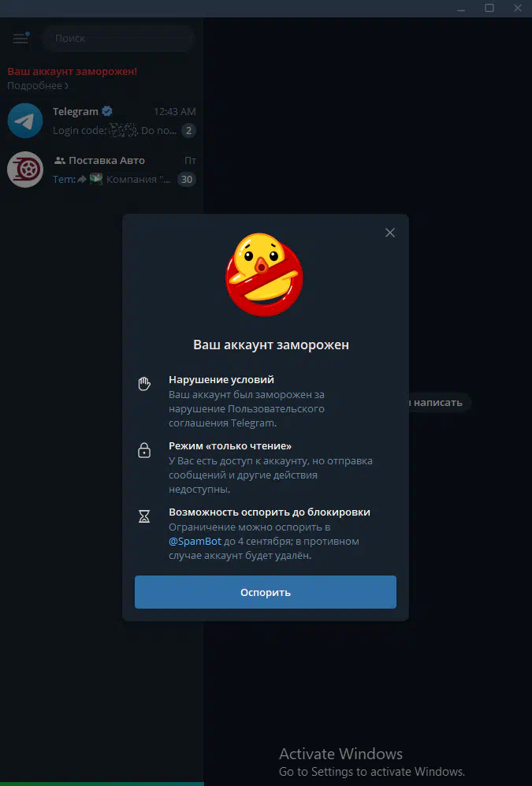Click the Login code message preview
532x786 pixels.
pos(115,131)
